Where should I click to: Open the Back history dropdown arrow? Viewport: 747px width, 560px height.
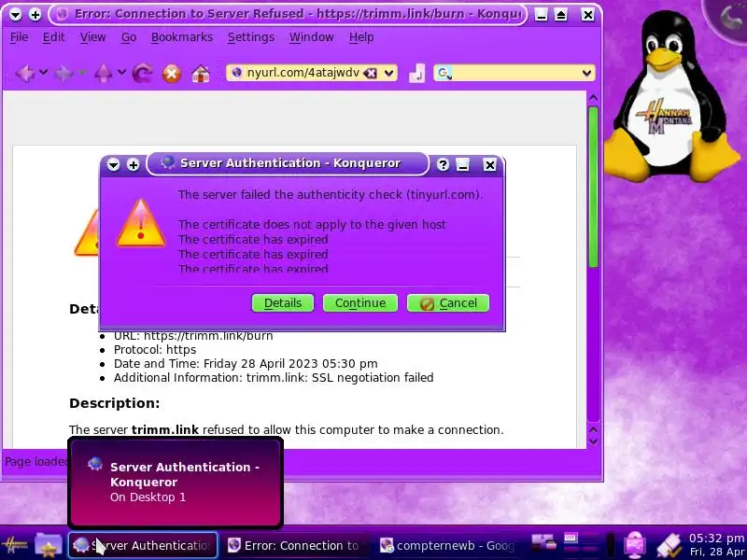click(43, 73)
